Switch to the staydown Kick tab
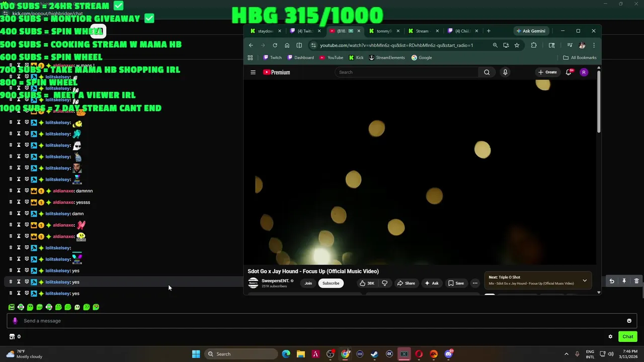 (265, 31)
